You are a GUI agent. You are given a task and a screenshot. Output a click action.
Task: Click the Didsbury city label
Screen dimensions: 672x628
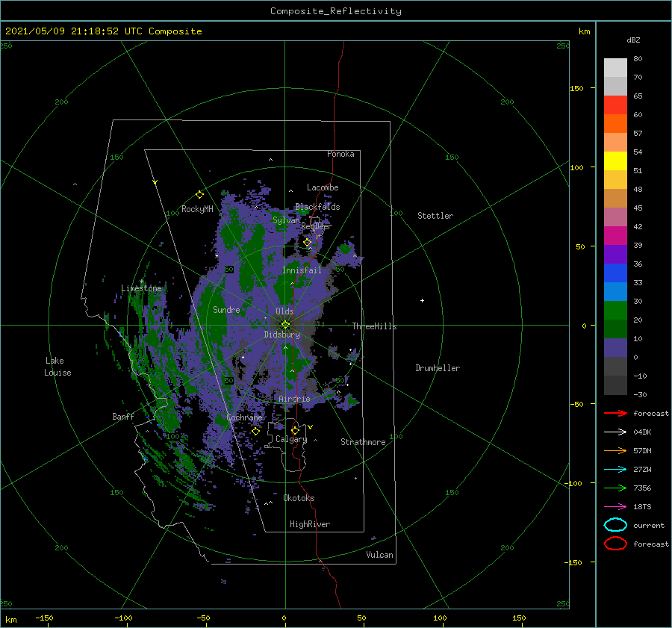point(282,335)
